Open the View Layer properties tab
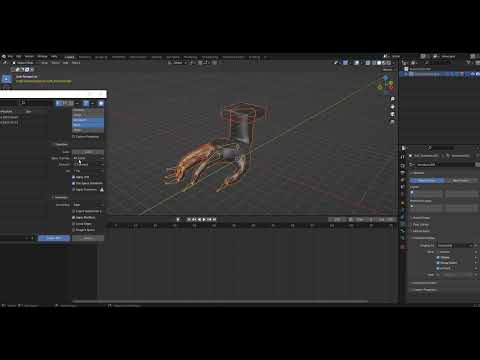The height and width of the screenshot is (360, 480). pos(403,180)
